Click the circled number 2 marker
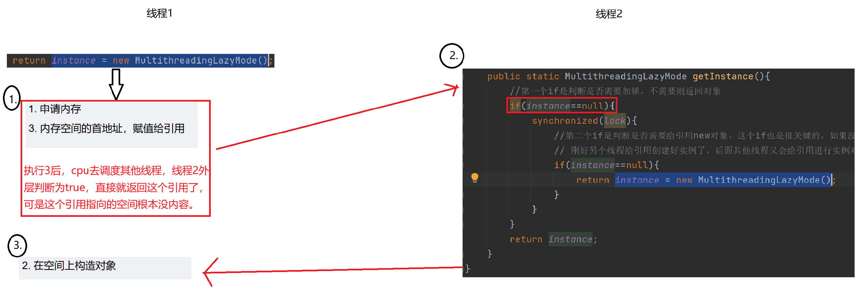Viewport: 868px width, 289px height. click(451, 56)
